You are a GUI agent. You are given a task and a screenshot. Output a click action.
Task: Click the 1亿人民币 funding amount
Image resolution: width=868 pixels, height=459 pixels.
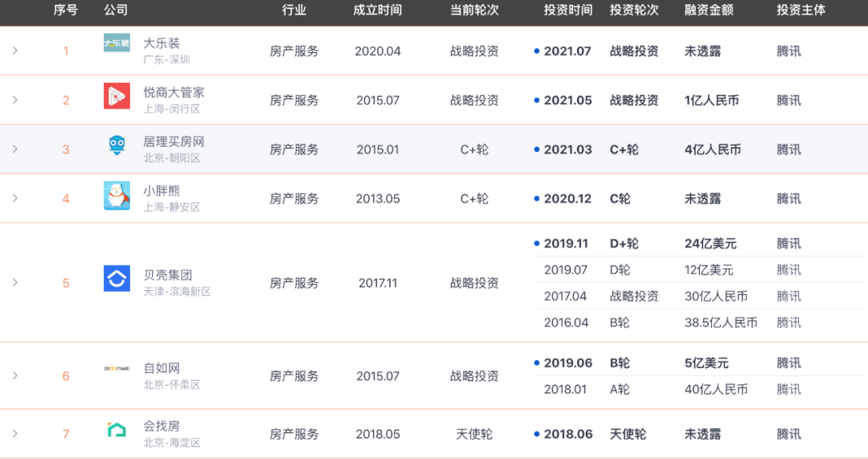click(x=711, y=100)
